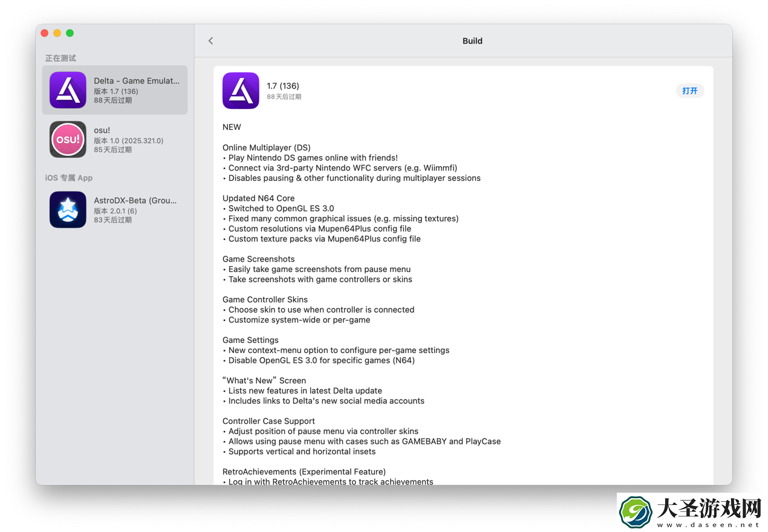Click the iOS 专属 App section header
Image resolution: width=768 pixels, height=532 pixels.
pyautogui.click(x=69, y=178)
